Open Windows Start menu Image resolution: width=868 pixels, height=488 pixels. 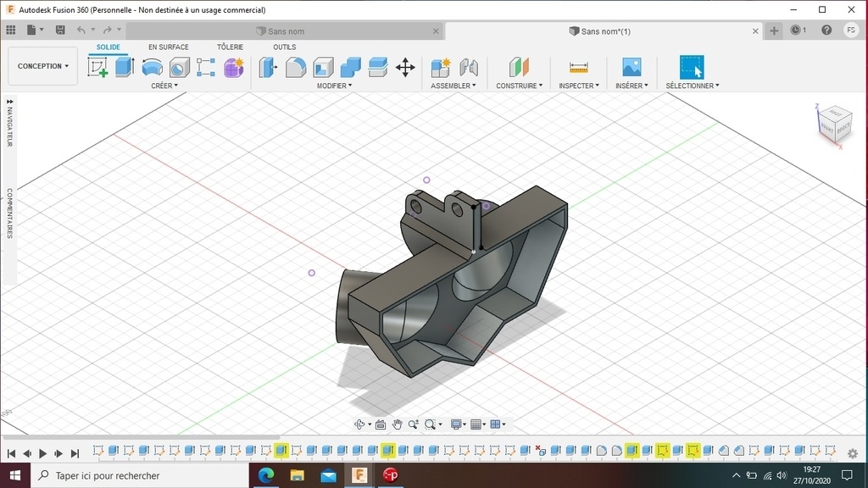point(15,475)
